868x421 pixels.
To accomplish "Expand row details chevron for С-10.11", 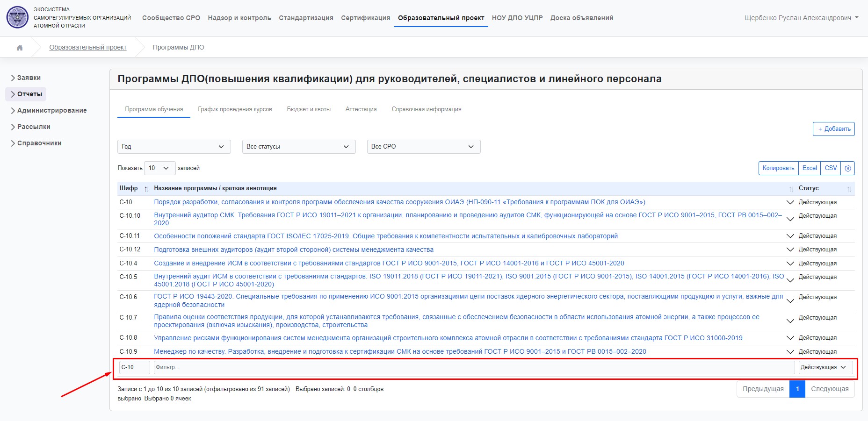I will [790, 236].
